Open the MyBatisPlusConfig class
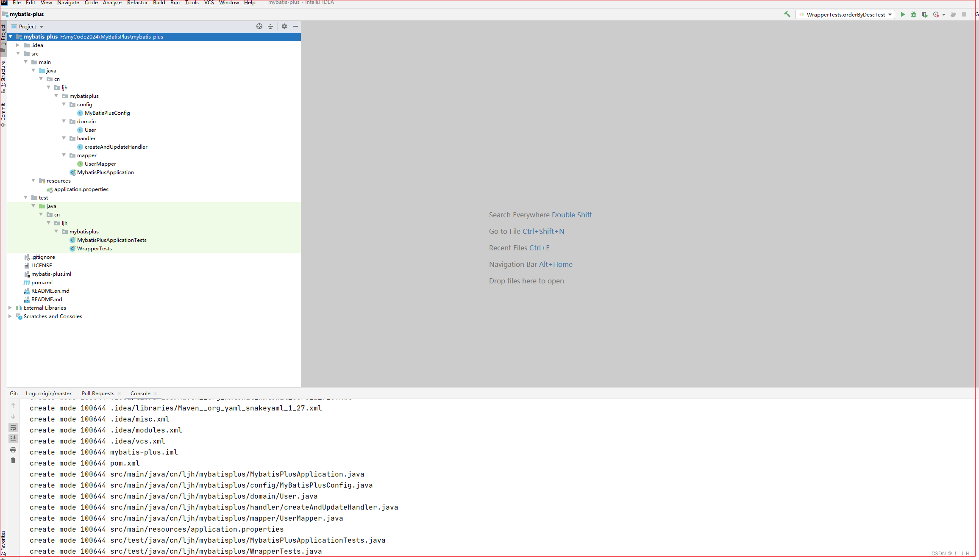979x560 pixels. point(107,113)
